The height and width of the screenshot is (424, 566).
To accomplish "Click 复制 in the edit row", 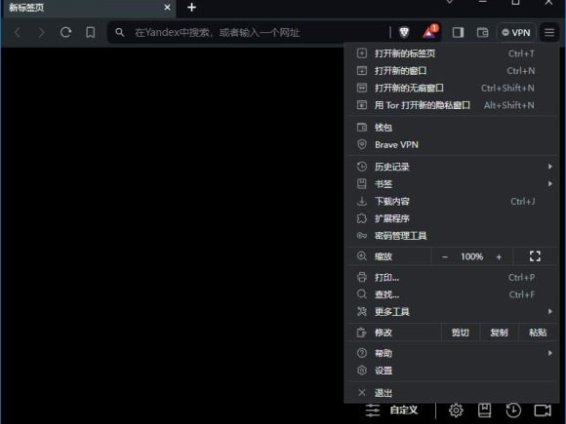I will click(499, 333).
